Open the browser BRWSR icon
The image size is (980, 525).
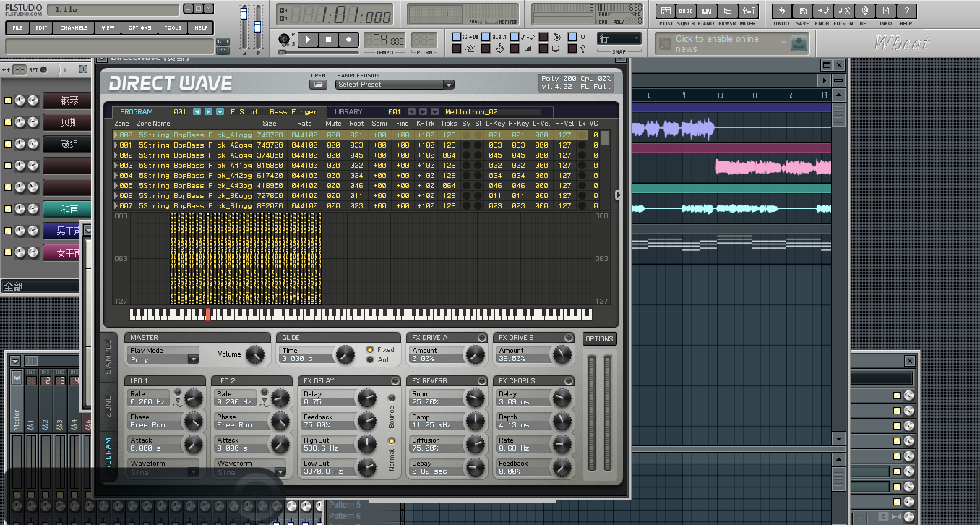point(727,11)
